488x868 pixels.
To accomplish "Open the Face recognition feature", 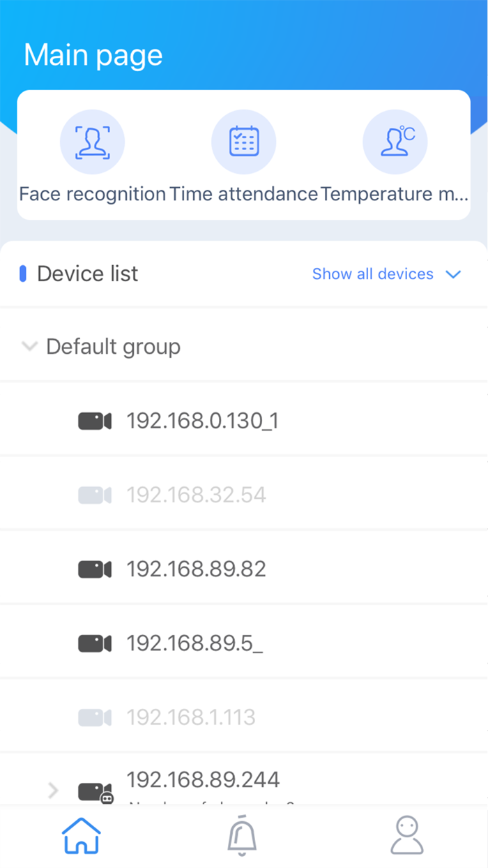I will (93, 142).
